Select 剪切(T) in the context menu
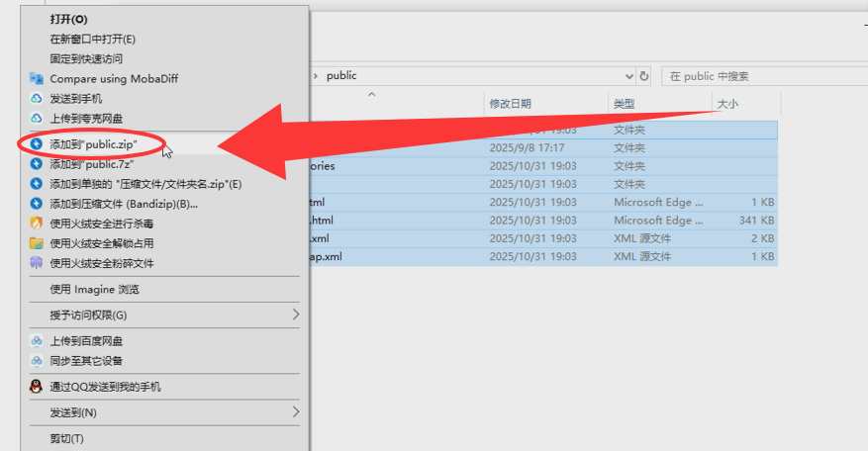The width and height of the screenshot is (868, 451). [x=67, y=438]
